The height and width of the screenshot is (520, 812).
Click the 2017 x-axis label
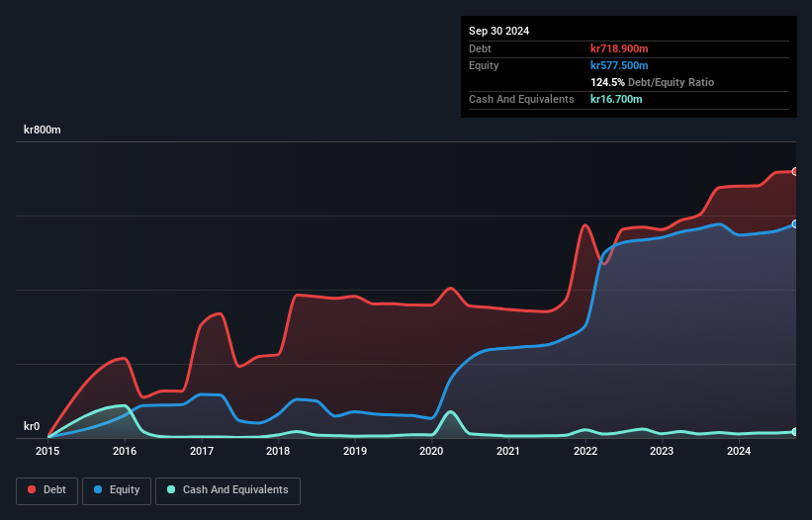(x=202, y=451)
